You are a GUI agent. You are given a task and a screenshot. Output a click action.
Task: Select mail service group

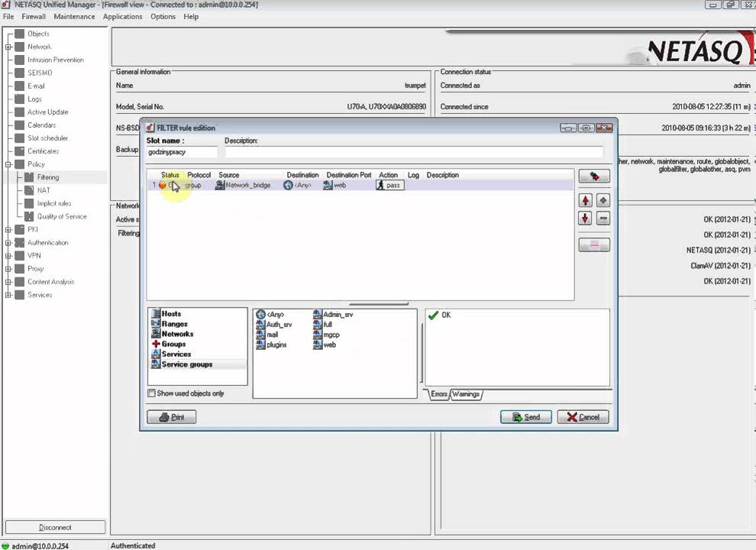[x=267, y=335]
